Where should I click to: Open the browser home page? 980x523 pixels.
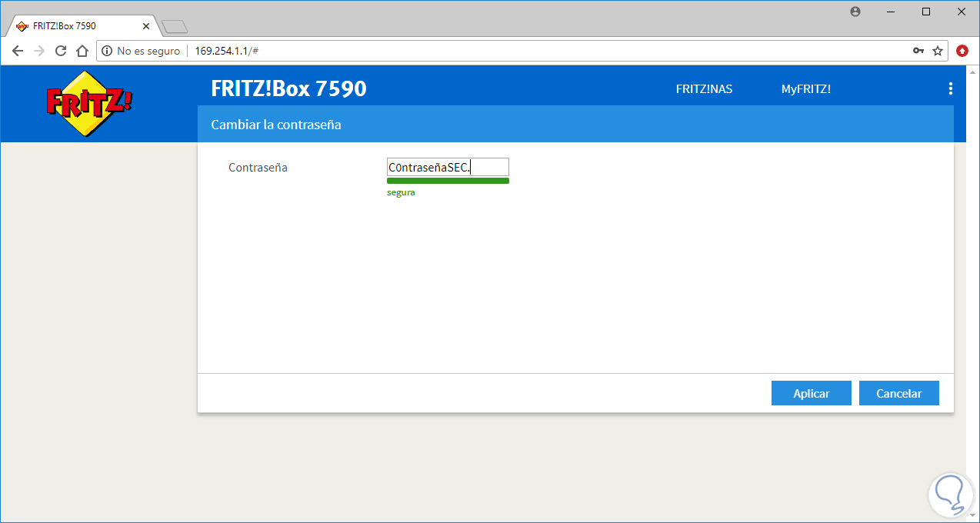[82, 51]
